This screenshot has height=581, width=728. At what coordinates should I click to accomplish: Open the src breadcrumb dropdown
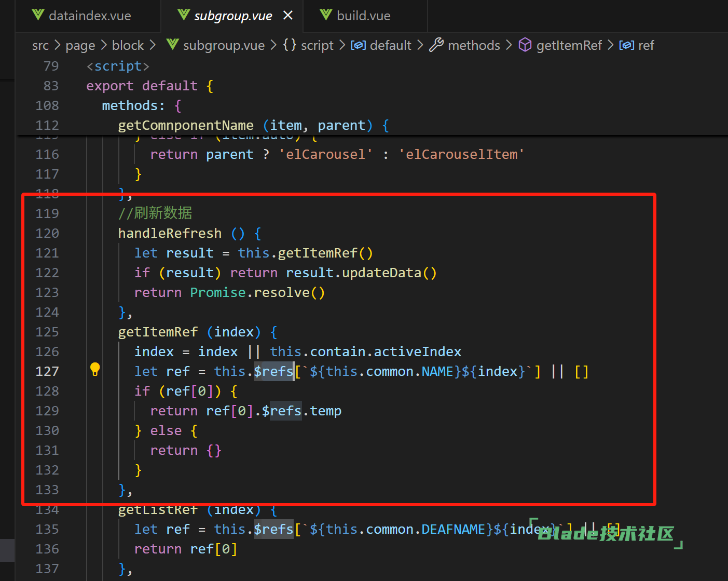pyautogui.click(x=40, y=46)
